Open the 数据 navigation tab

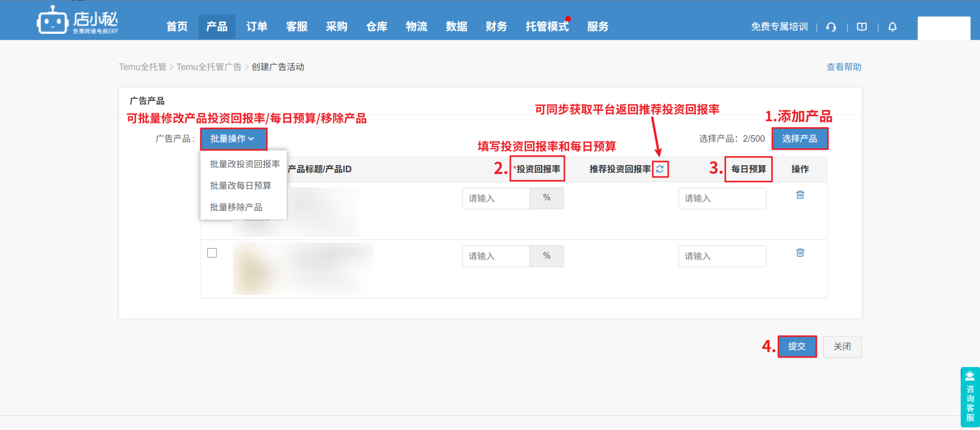click(x=456, y=27)
